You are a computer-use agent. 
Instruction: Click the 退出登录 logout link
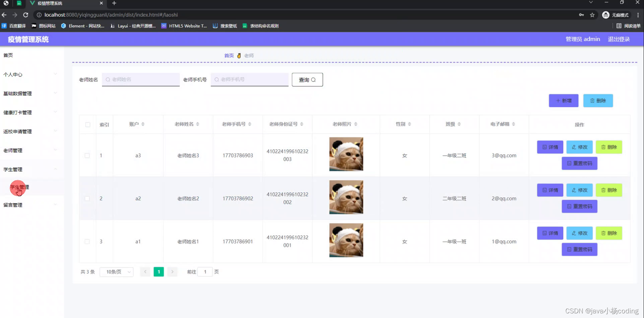click(619, 39)
